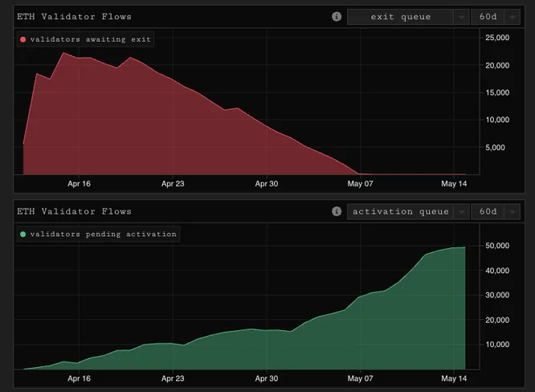This screenshot has height=392, width=535.
Task: Expand the 60d range arrow in activation panel
Action: pyautogui.click(x=513, y=211)
